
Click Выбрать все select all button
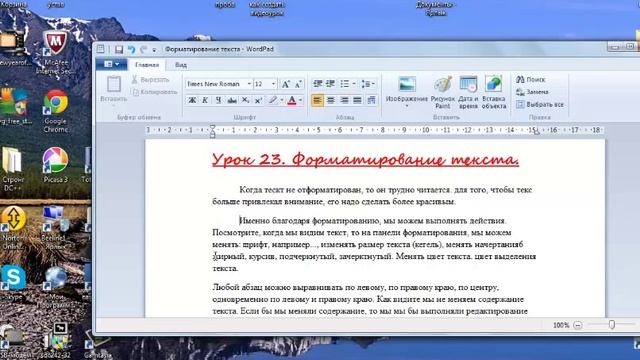click(540, 105)
